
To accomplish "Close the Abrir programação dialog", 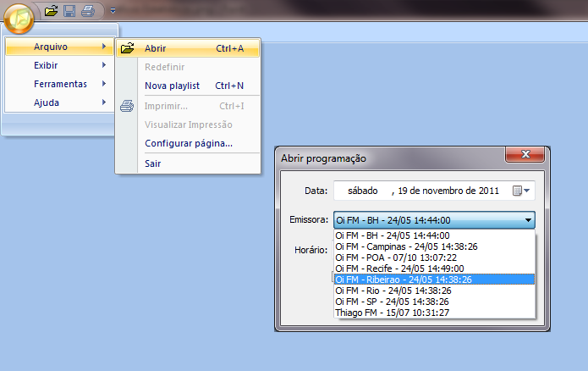I will [x=525, y=154].
